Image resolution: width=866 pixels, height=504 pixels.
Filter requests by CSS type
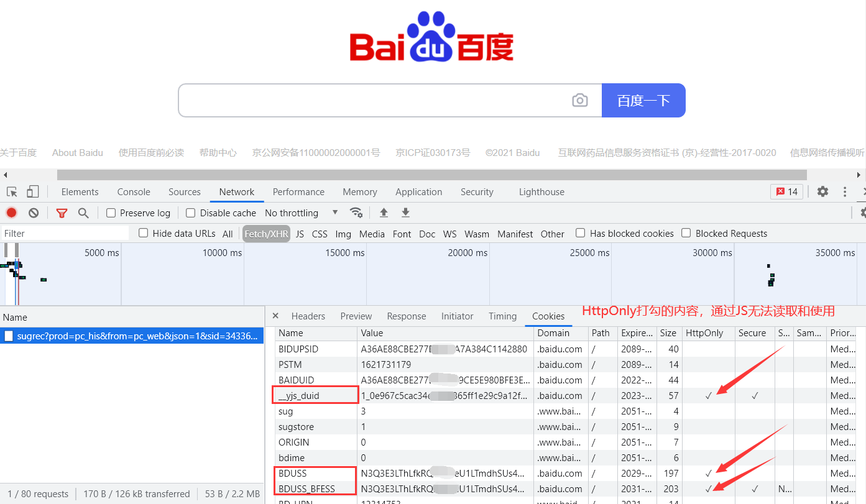320,234
